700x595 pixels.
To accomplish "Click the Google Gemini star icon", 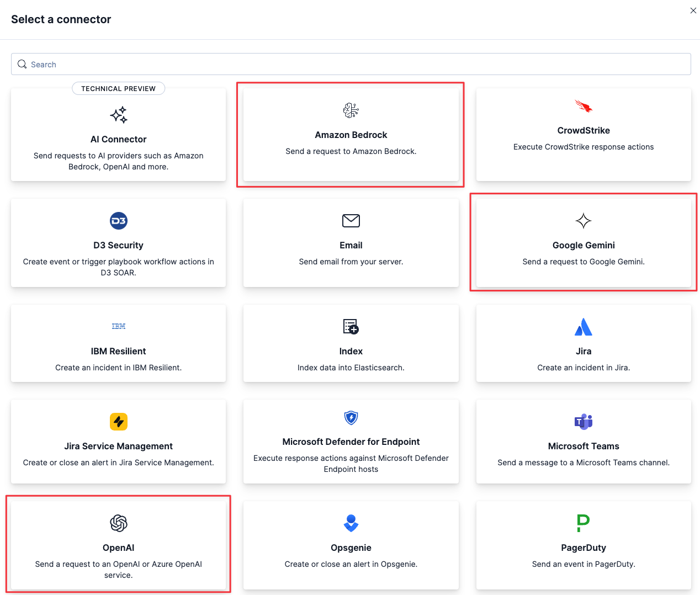I will tap(584, 221).
